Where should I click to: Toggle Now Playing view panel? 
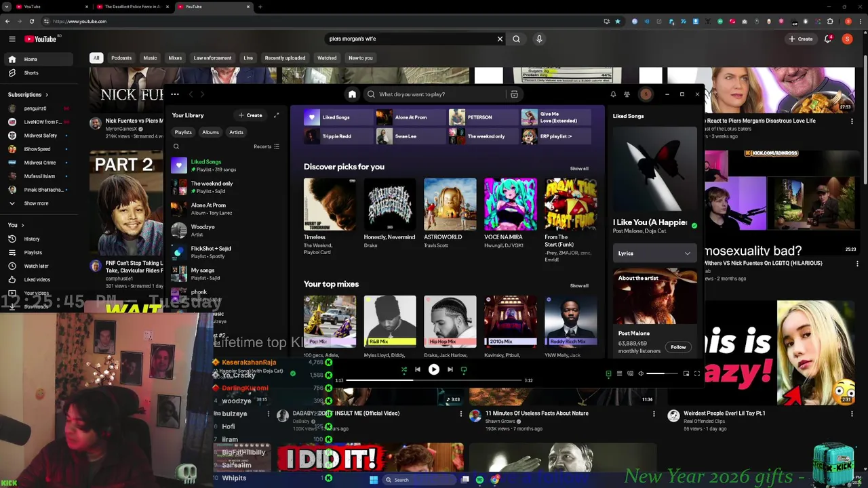608,373
